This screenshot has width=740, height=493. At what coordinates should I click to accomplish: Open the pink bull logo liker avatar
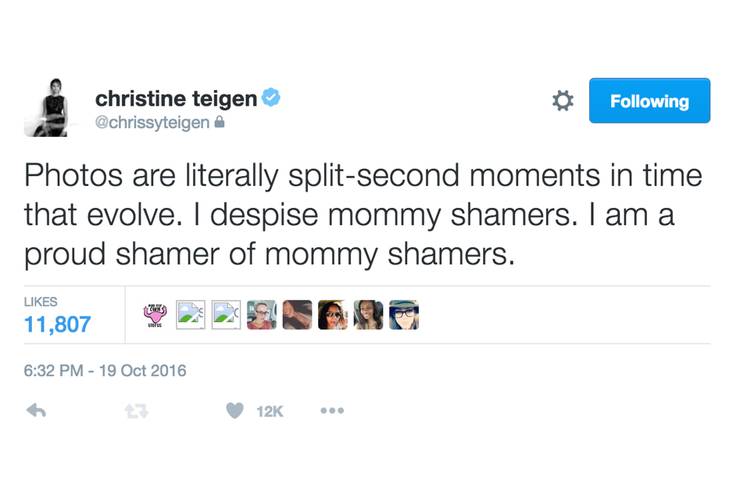click(x=155, y=315)
